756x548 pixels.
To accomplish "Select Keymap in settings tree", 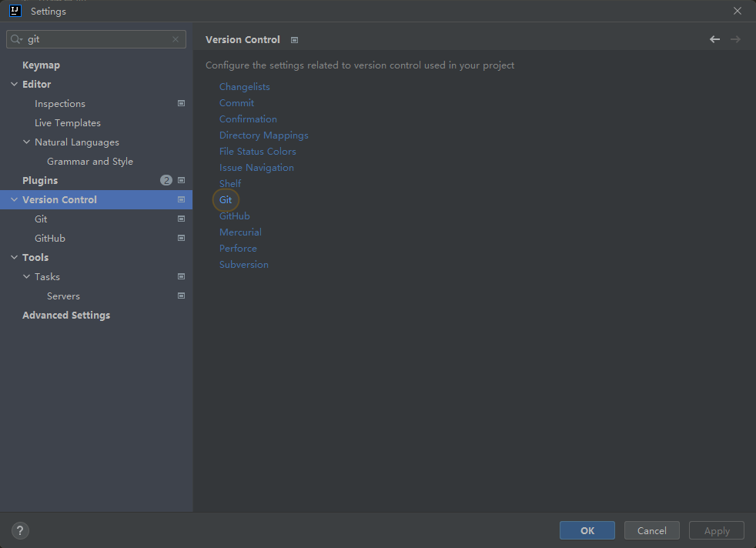I will point(41,65).
